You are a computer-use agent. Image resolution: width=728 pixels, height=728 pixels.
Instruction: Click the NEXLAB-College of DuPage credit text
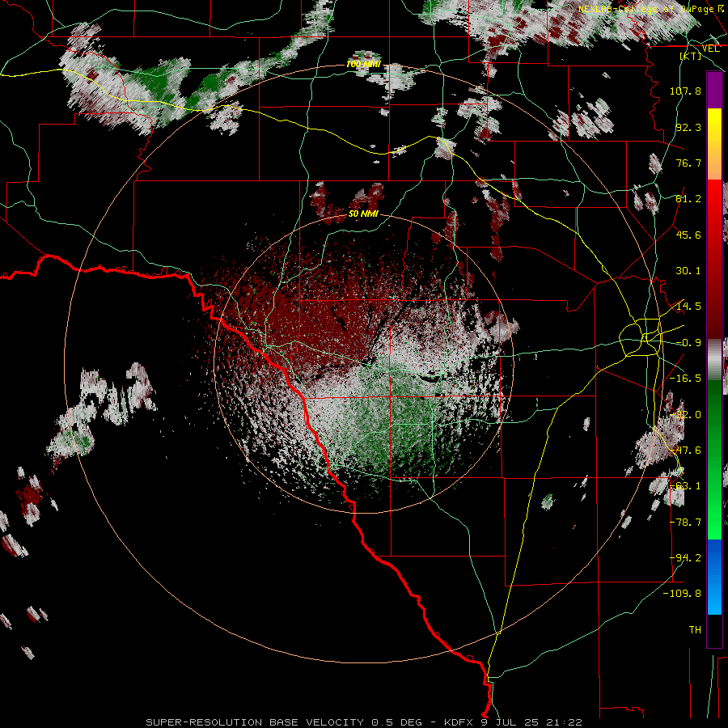point(650,9)
